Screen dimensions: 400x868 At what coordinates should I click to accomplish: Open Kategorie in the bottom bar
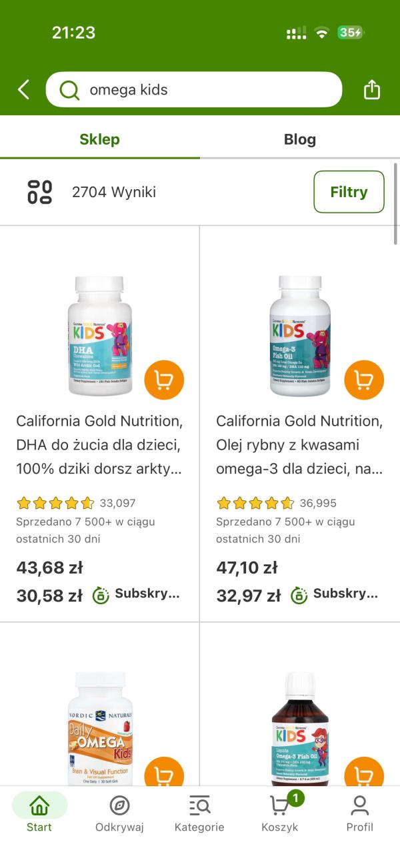pos(199,813)
